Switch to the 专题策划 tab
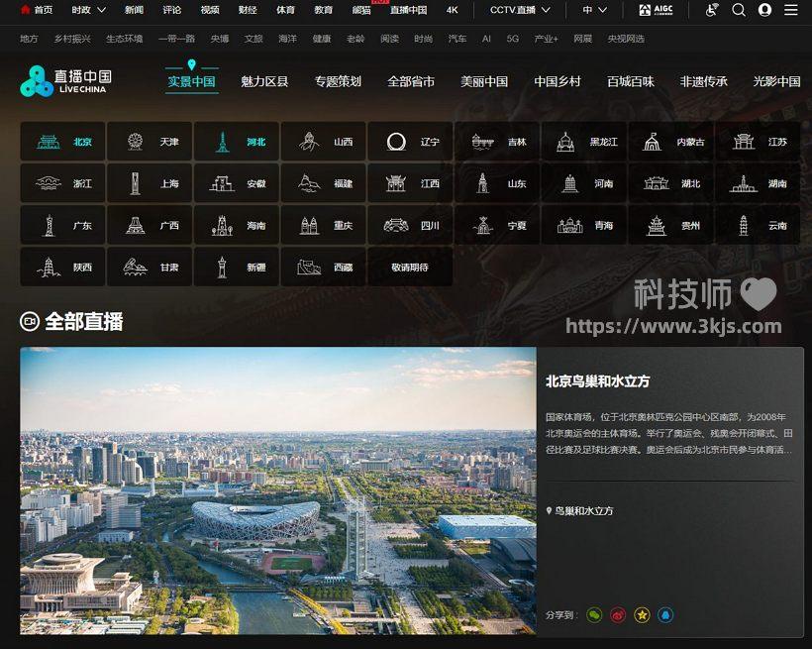The image size is (812, 649). (338, 81)
